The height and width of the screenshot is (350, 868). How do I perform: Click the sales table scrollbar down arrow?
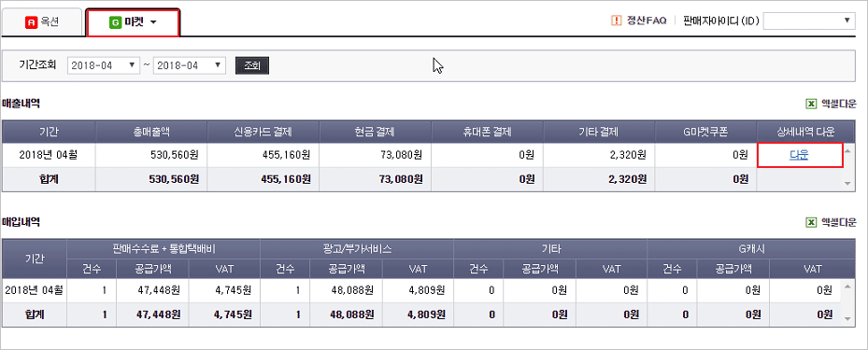(847, 183)
